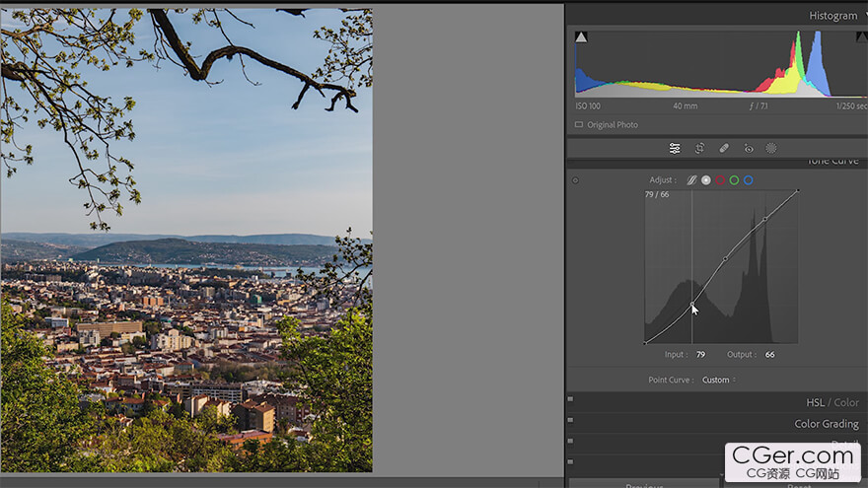Click the Output value 66 field
The height and width of the screenshot is (488, 868).
pos(770,355)
